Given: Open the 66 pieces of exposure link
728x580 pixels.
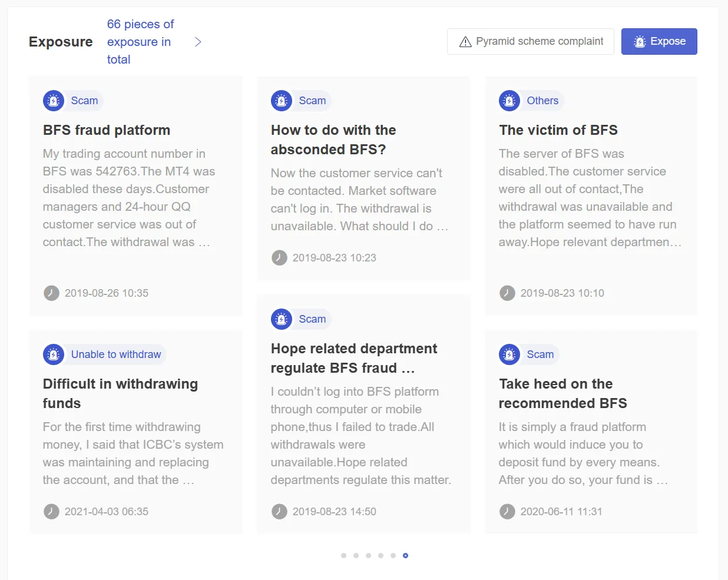Looking at the screenshot, I should (x=140, y=42).
